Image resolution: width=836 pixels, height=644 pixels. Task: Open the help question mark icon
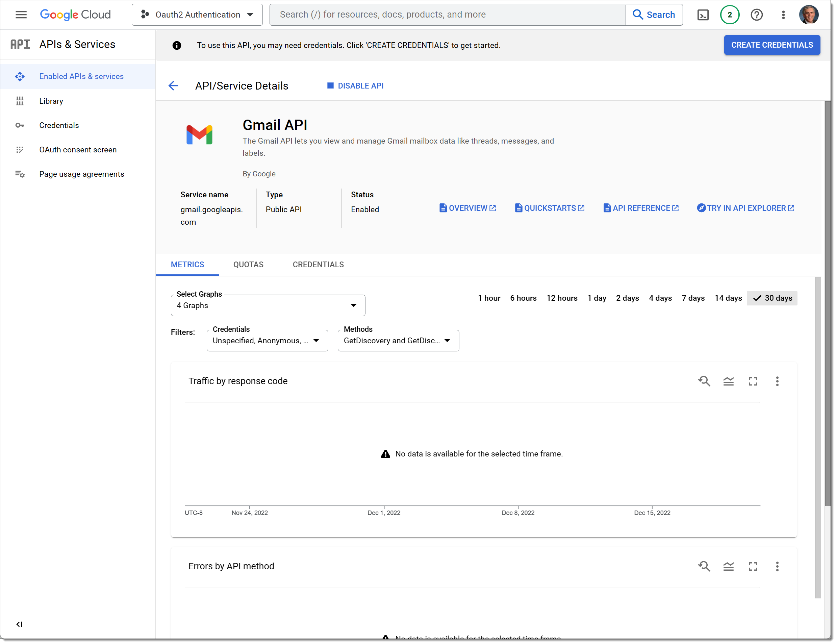tap(756, 15)
